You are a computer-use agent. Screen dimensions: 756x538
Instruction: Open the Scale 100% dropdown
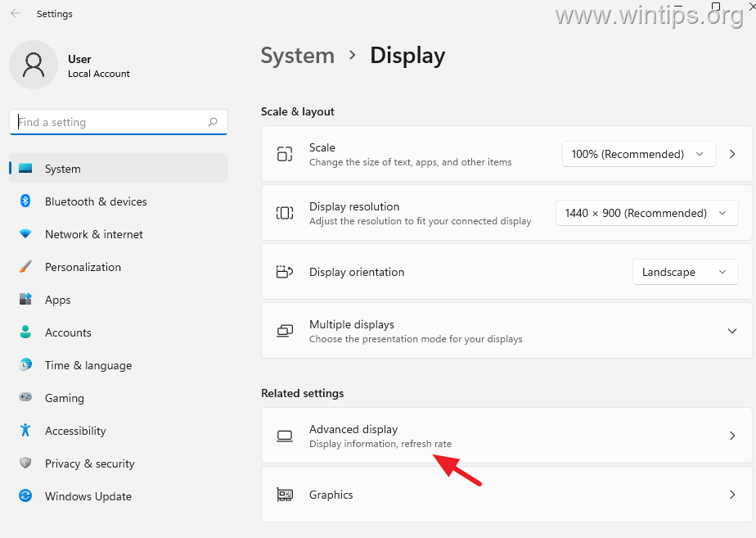pos(638,155)
